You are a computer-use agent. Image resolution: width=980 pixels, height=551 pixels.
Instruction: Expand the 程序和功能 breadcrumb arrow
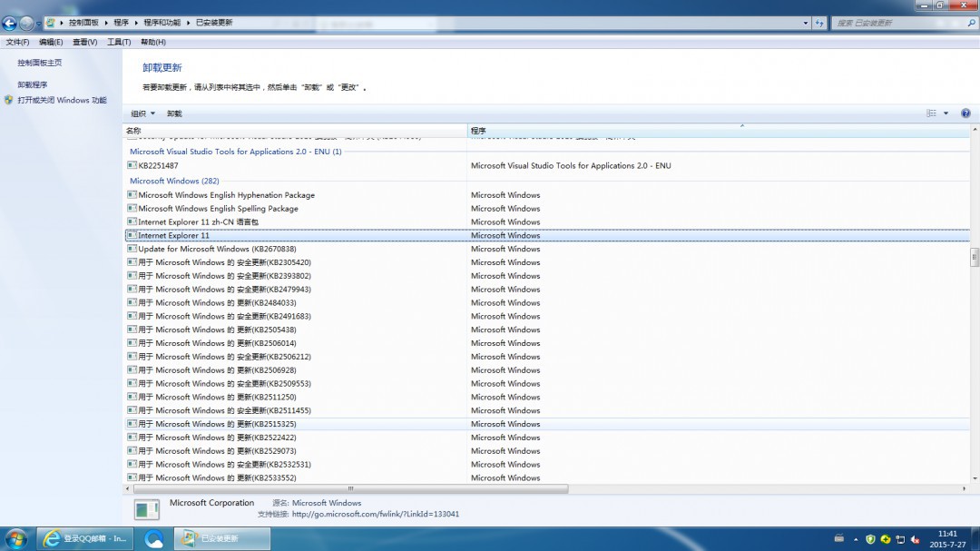[188, 23]
